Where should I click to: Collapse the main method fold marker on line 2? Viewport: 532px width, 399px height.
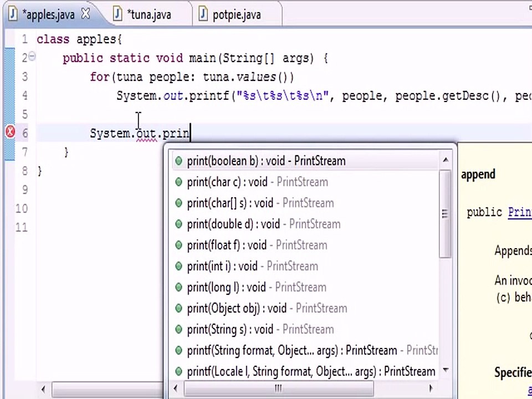pos(32,56)
